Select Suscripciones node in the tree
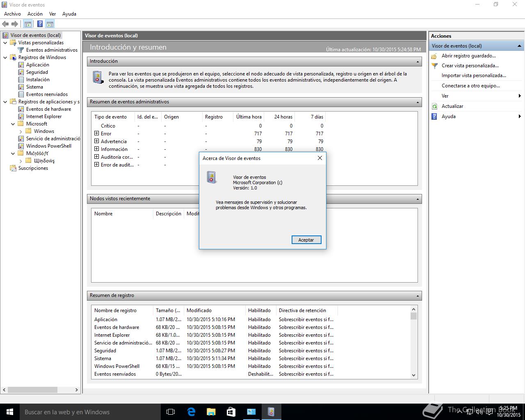The image size is (525, 420). point(33,168)
